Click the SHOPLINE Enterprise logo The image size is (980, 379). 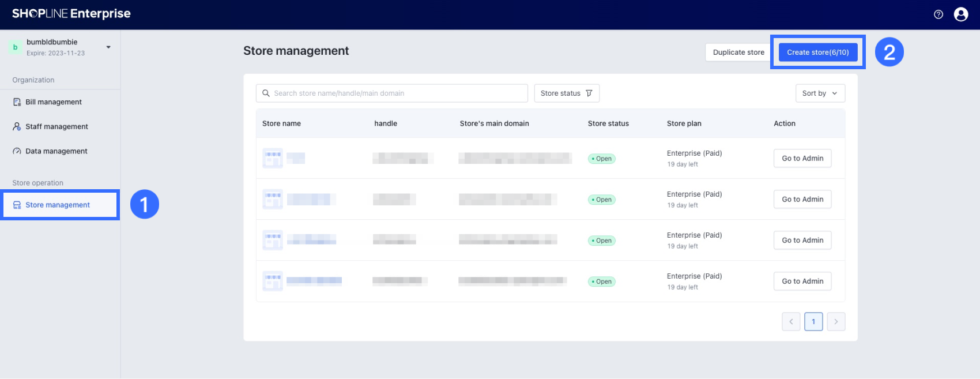71,14
